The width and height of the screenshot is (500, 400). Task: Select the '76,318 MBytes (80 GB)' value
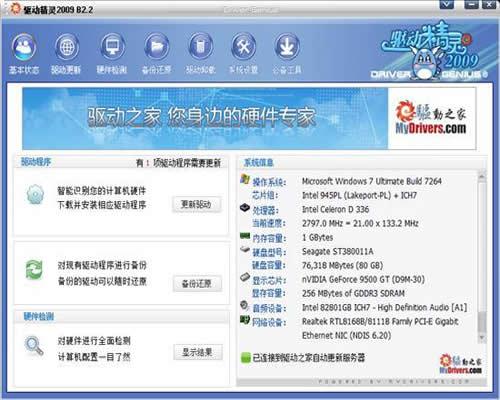tap(342, 265)
